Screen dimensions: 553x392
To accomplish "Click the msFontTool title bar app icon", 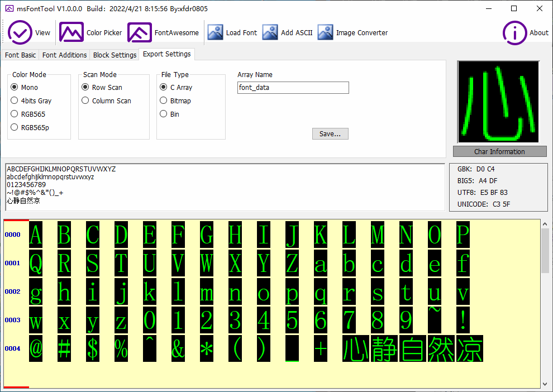I will click(x=9, y=8).
